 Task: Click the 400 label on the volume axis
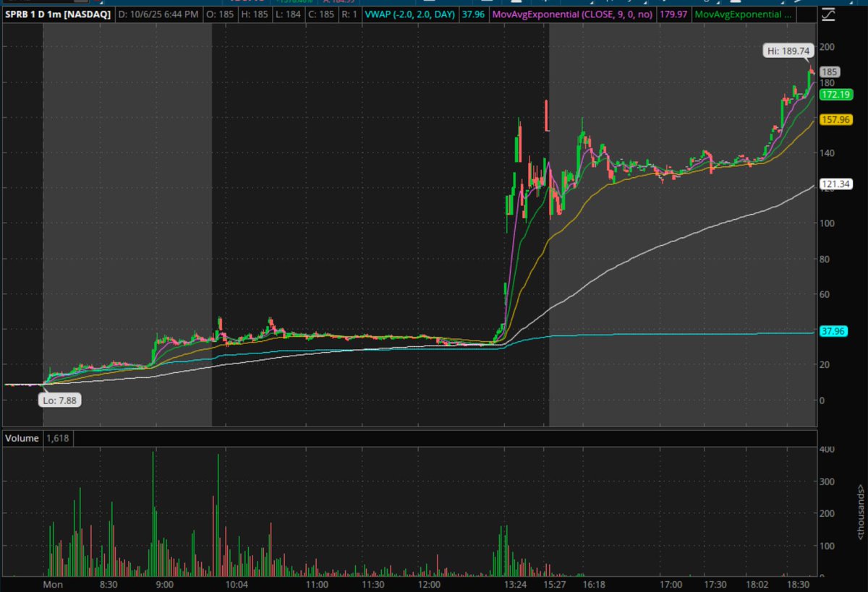[827, 450]
